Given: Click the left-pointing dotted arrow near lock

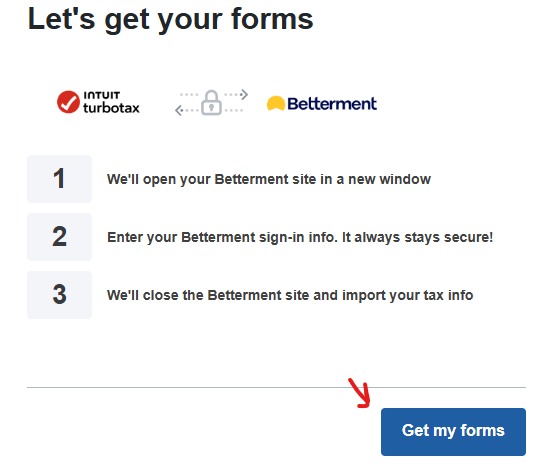Looking at the screenshot, I should [x=186, y=110].
